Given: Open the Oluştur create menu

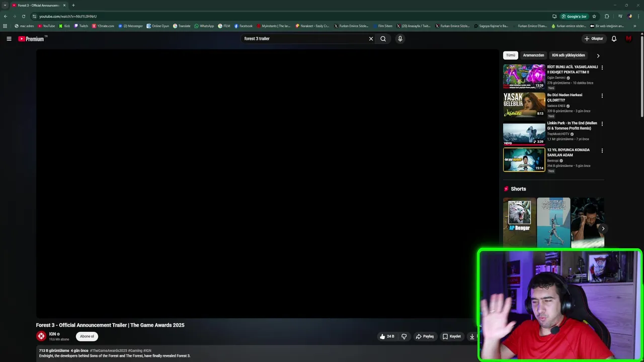Looking at the screenshot, I should point(594,39).
